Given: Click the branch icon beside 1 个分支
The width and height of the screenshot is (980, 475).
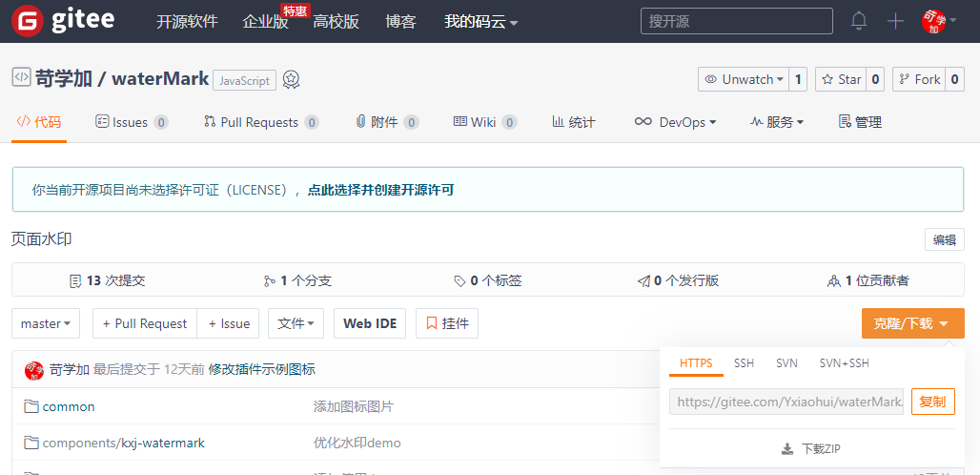Looking at the screenshot, I should point(270,281).
